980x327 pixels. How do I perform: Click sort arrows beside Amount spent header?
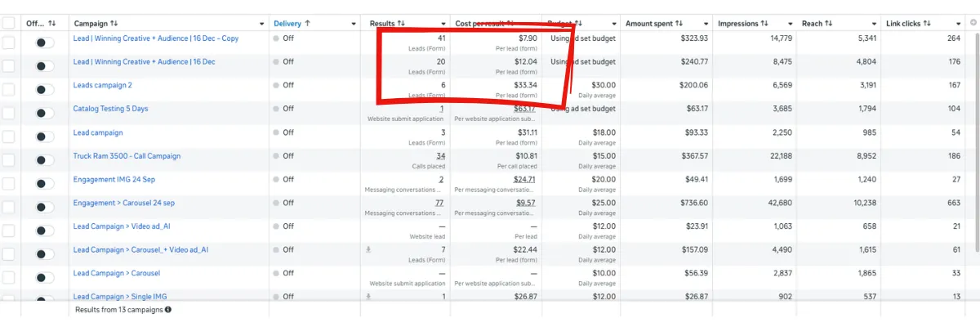pyautogui.click(x=679, y=24)
